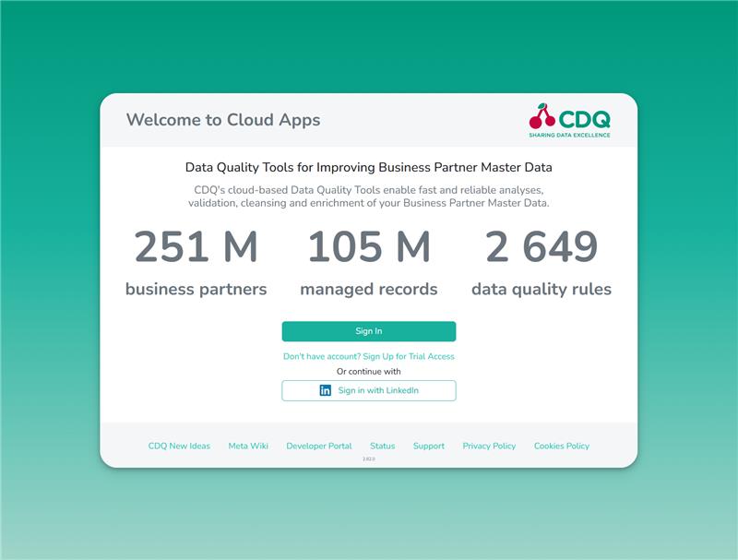Click the managed records label
Viewport: 738px width, 560px height.
(368, 289)
